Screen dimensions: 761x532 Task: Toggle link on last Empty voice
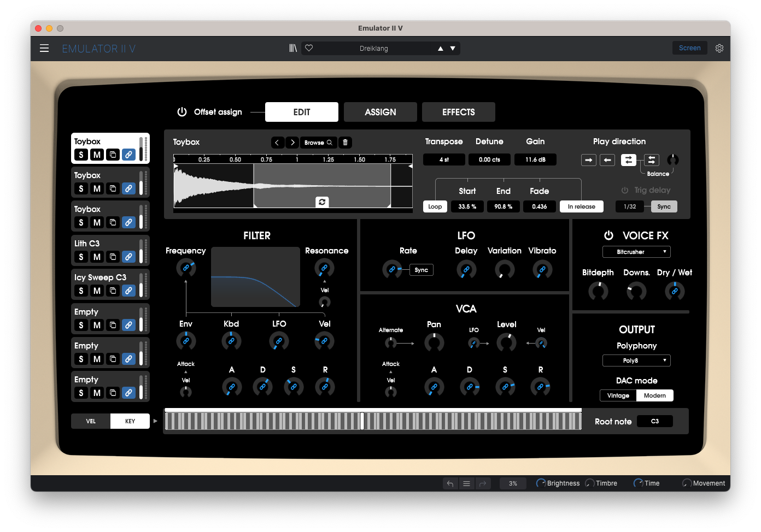(128, 393)
